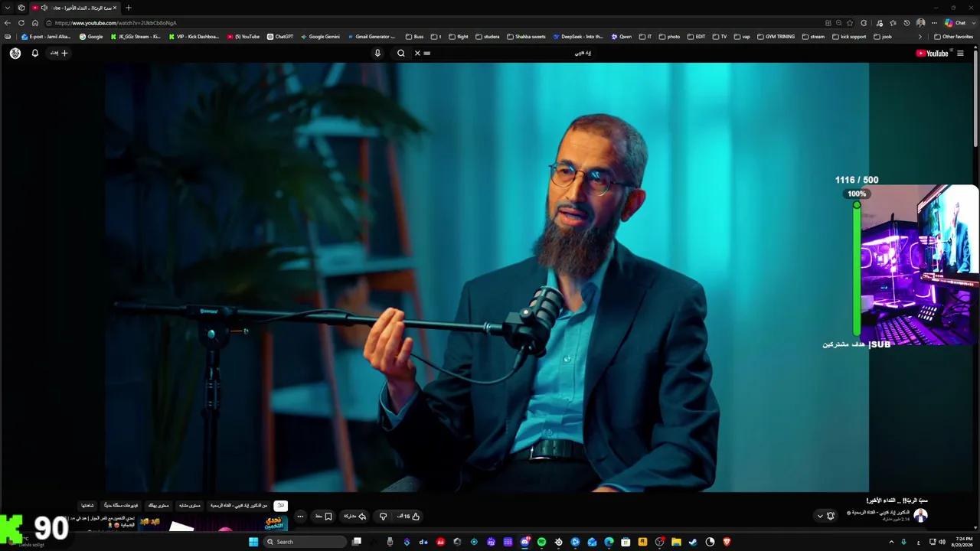Open subscription bell notification dropdown
Image resolution: width=980 pixels, height=551 pixels.
[825, 516]
